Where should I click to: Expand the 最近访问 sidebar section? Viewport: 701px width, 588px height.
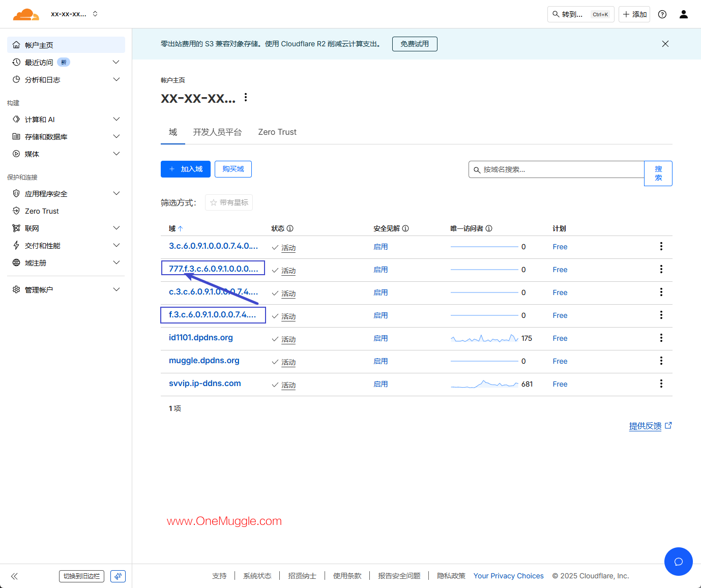point(66,62)
